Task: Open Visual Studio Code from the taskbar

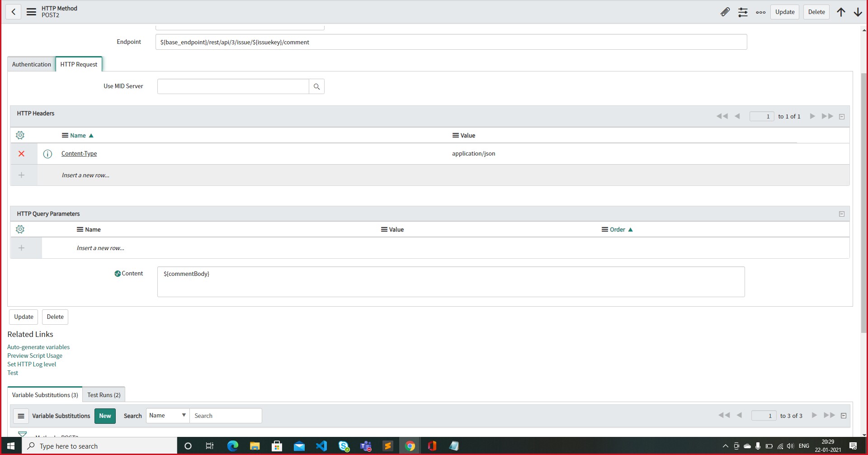Action: coord(321,446)
